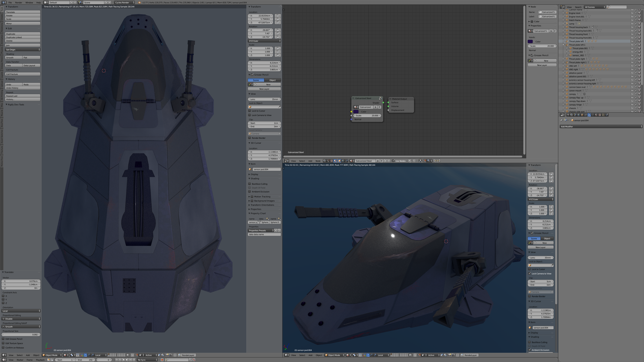The height and width of the screenshot is (362, 644).
Task: Click eyedropper in Lock to Object field
Action: click(279, 107)
